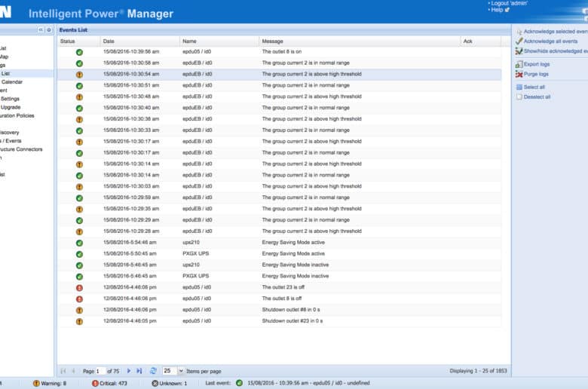588x389 pixels.
Task: Sort by the Name column header
Action: pos(219,41)
